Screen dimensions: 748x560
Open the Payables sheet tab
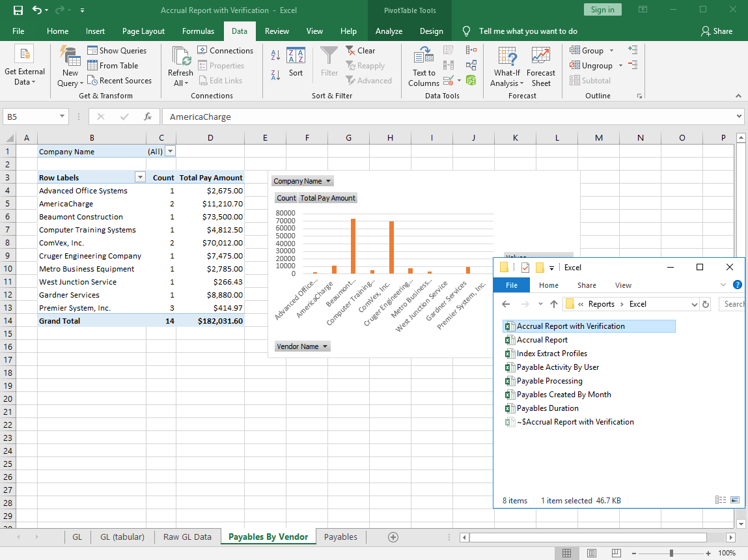(x=340, y=537)
